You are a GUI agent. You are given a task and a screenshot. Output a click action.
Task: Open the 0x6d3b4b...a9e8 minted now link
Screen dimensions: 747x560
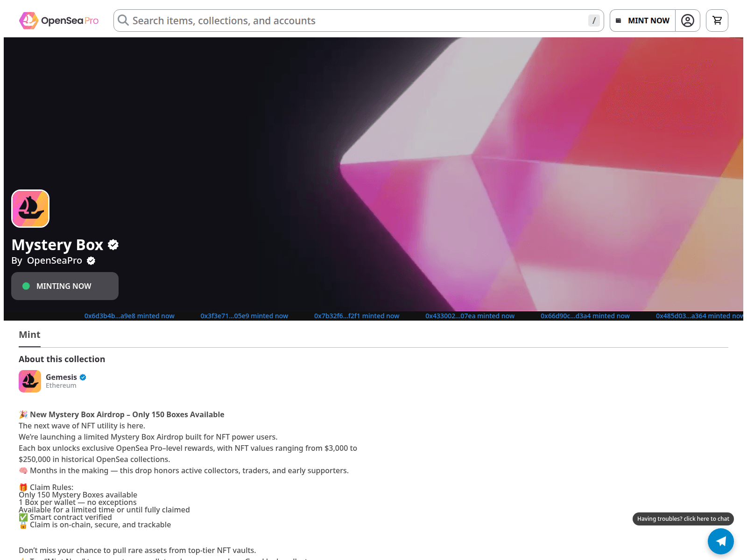[129, 316]
